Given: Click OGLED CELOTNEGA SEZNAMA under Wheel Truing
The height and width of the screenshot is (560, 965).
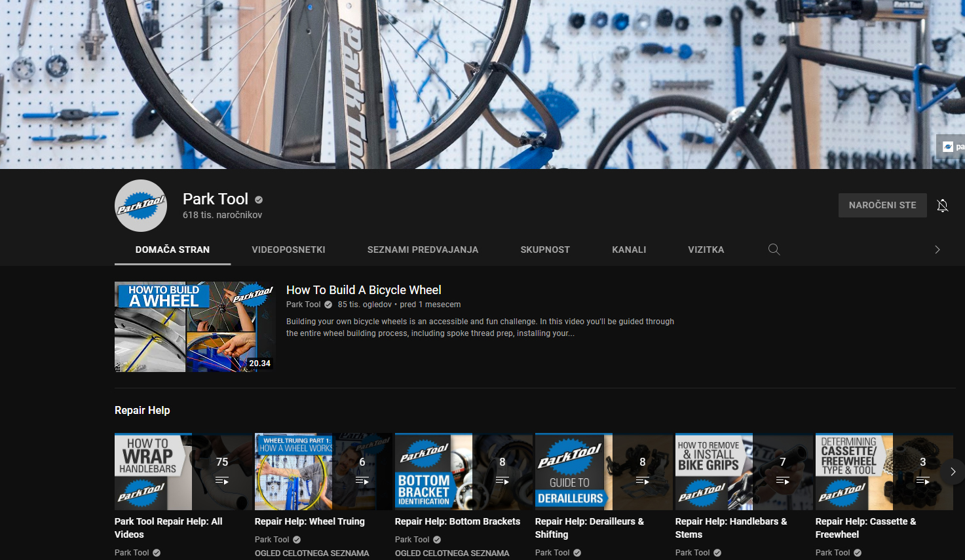Looking at the screenshot, I should coord(312,553).
